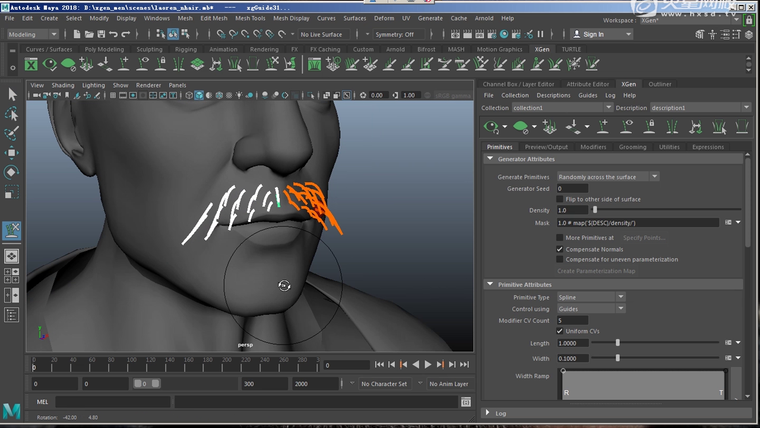Toggle the Uniform CVs checkbox
This screenshot has width=760, height=428.
tap(560, 330)
